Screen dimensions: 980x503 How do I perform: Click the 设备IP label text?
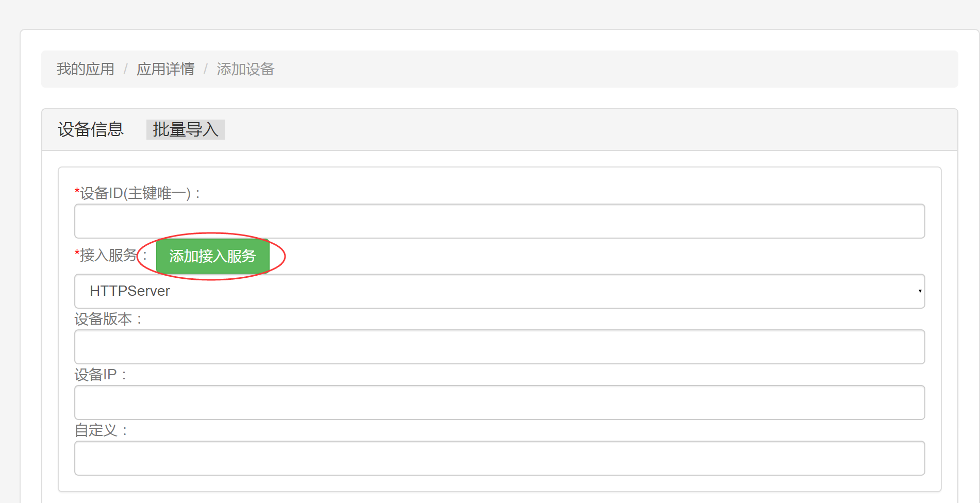pos(96,375)
